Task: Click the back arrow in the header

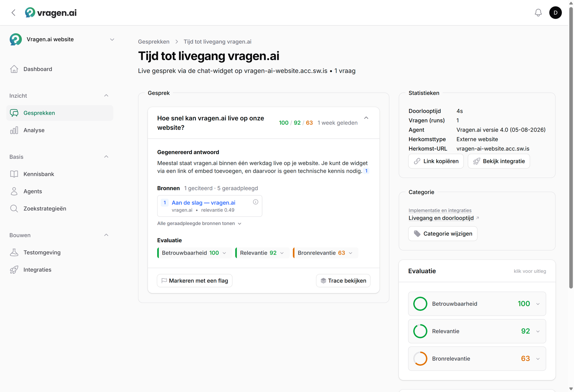Action: pyautogui.click(x=13, y=13)
